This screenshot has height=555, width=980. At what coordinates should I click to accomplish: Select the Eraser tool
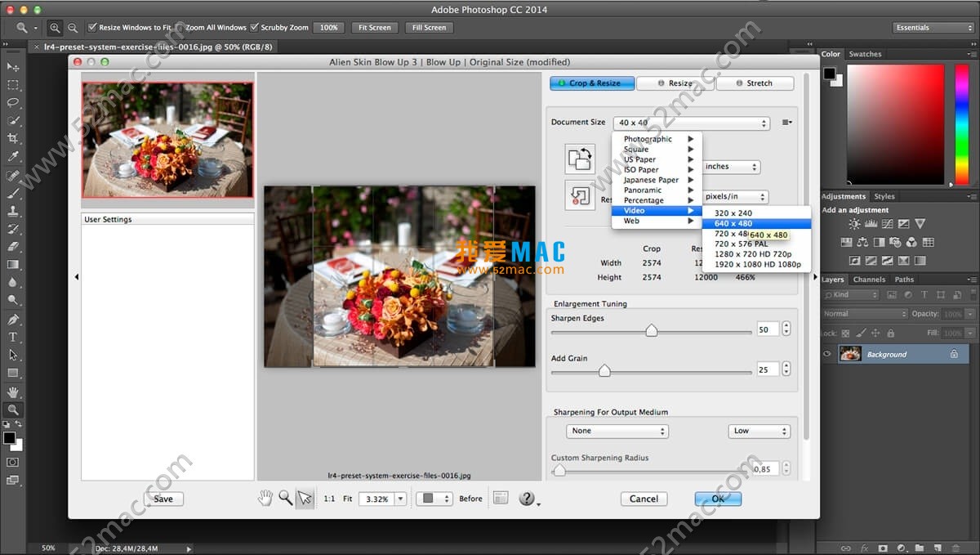coord(13,246)
